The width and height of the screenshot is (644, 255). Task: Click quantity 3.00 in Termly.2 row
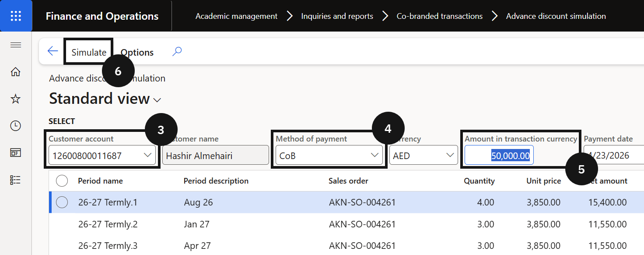point(485,224)
